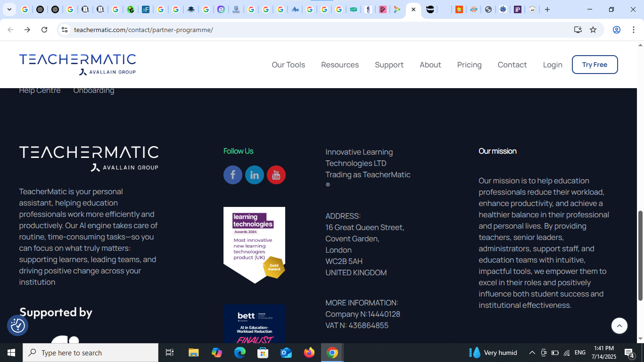644x362 pixels.
Task: Bookmark this page with the star icon
Action: pos(593,30)
